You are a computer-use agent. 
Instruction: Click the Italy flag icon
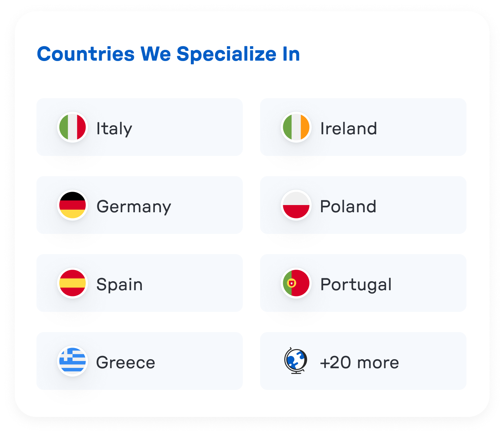coord(72,127)
